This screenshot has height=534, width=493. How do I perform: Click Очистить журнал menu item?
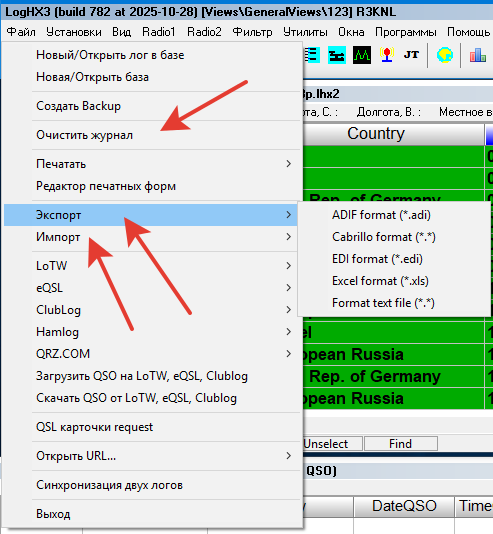(x=84, y=135)
